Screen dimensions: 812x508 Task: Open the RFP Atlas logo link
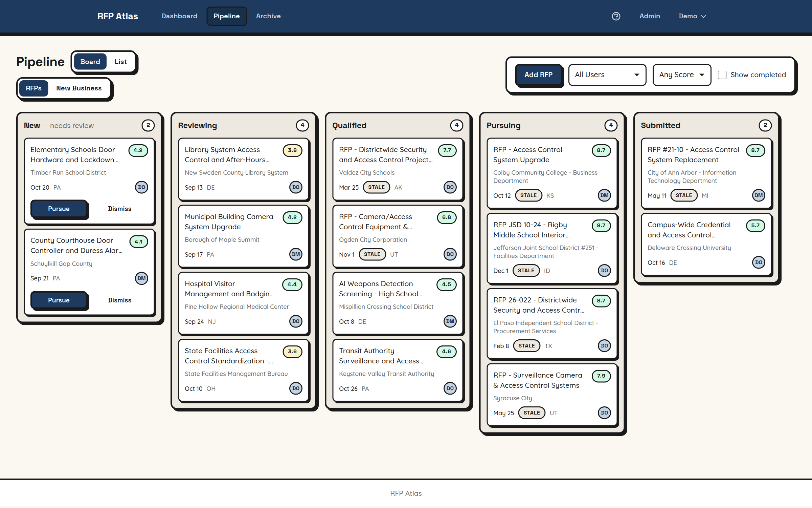click(x=118, y=16)
